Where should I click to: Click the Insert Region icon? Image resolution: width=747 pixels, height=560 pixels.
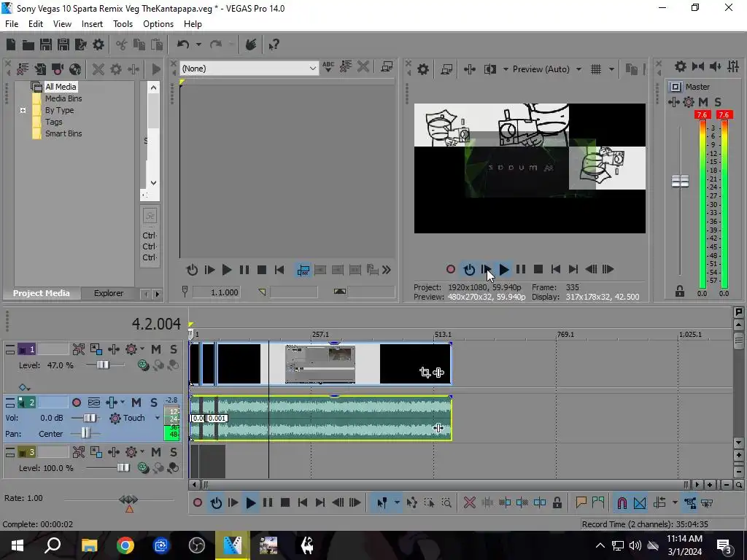pyautogui.click(x=598, y=502)
